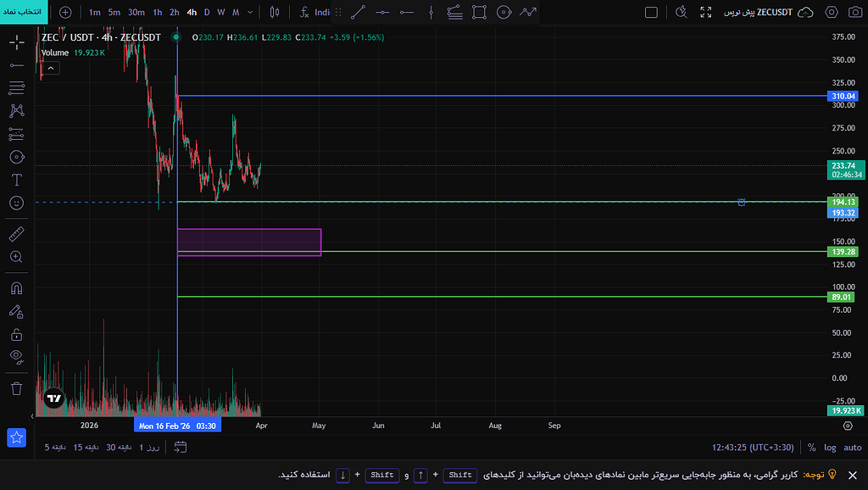Open the quick search lightning icon
868x490 pixels.
682,12
